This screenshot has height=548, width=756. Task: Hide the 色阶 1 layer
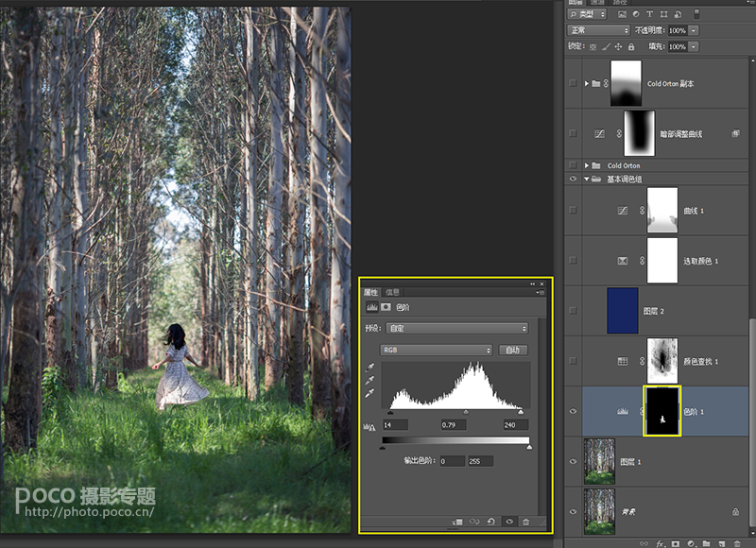pos(573,411)
